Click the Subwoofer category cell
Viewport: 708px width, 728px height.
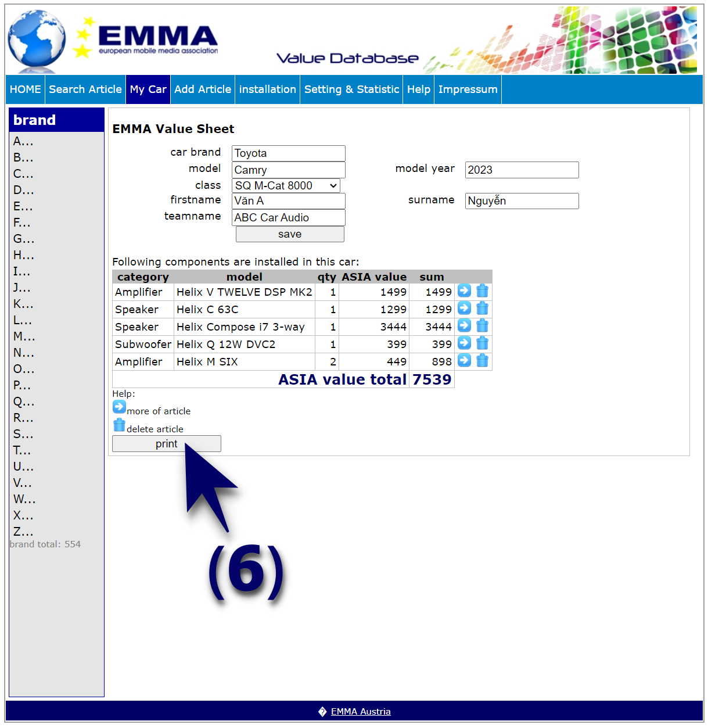click(x=143, y=345)
